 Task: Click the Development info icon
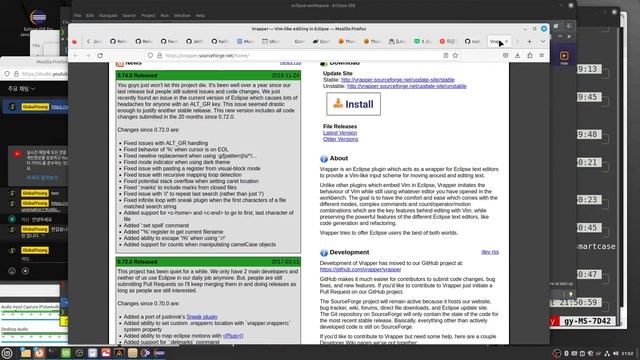point(324,253)
